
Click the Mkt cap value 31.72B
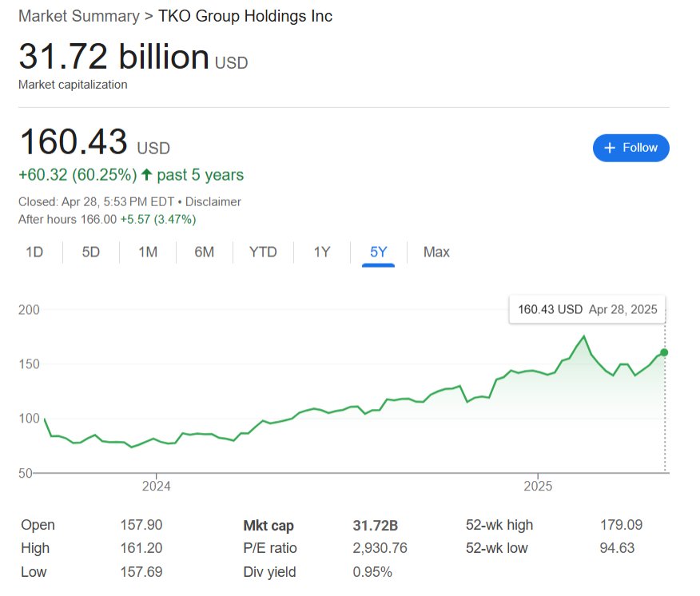375,526
